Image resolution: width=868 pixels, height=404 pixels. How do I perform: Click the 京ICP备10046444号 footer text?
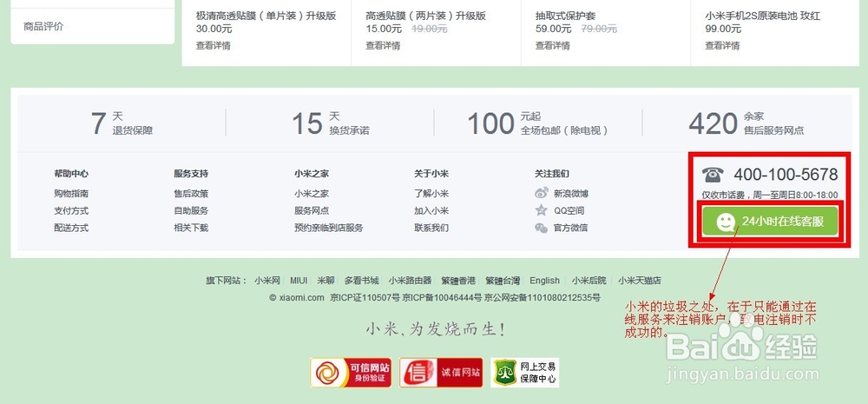(x=443, y=298)
